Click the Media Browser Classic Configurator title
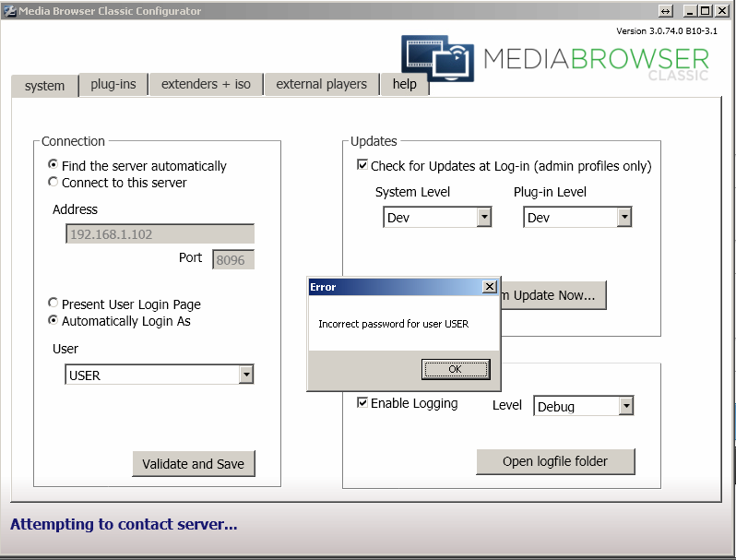Screen dimensions: 736x560 (x=110, y=11)
